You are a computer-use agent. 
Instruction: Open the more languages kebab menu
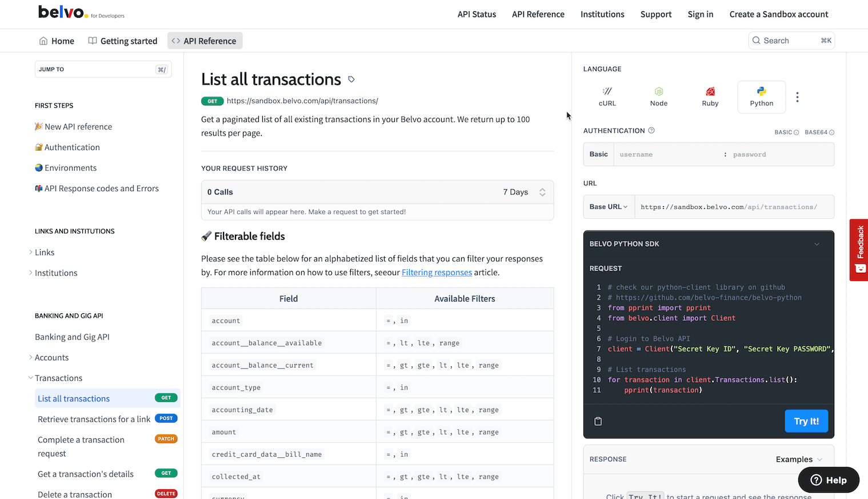click(797, 97)
